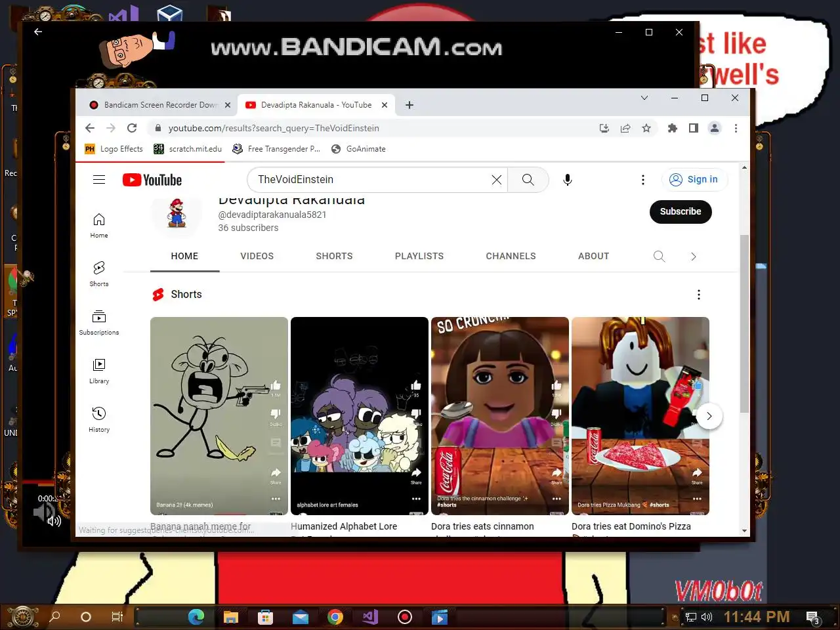Go back with Chrome's back arrow

pos(90,128)
